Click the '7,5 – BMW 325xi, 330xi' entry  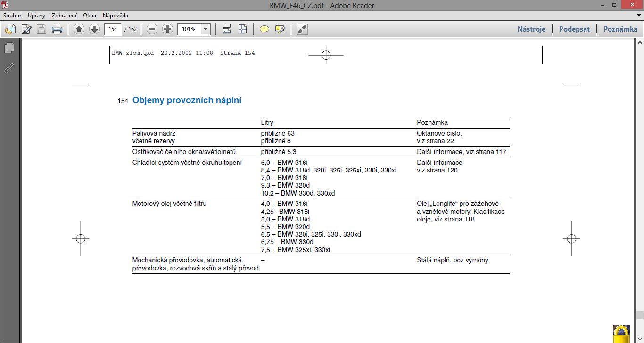pos(296,250)
